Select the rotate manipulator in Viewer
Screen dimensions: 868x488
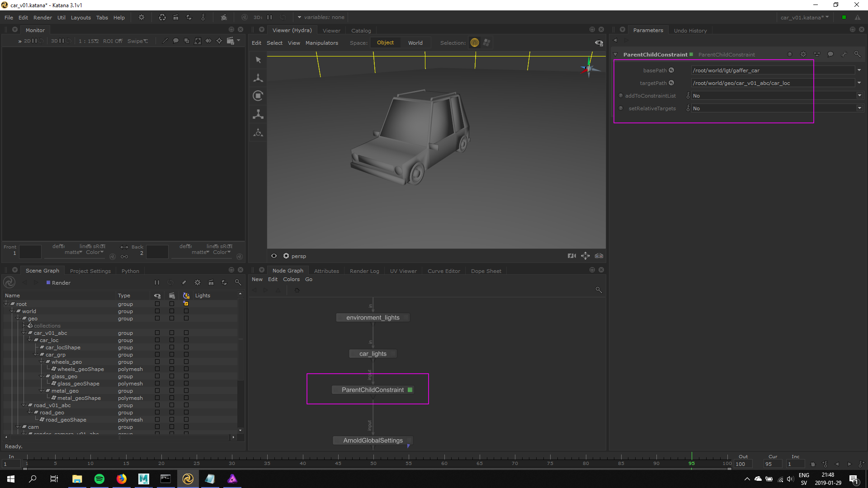pos(258,96)
